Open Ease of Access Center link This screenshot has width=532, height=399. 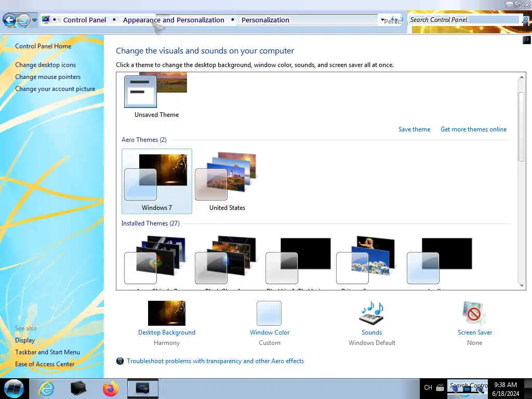(45, 364)
